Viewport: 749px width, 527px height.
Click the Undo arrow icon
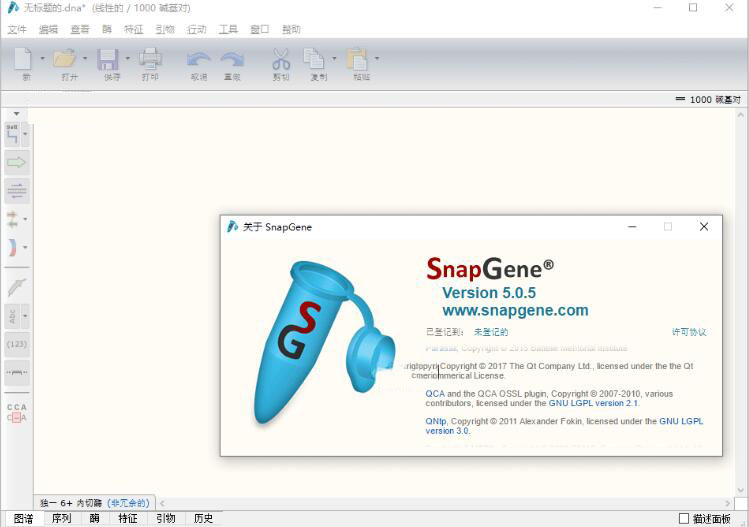[x=198, y=60]
